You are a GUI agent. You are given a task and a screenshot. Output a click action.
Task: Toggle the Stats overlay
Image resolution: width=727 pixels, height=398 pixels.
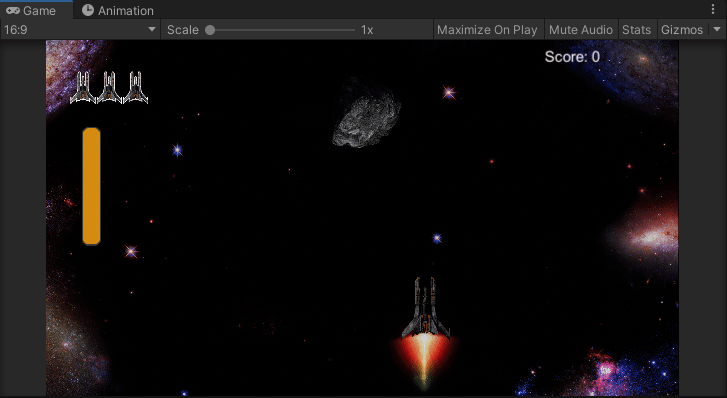click(x=636, y=30)
